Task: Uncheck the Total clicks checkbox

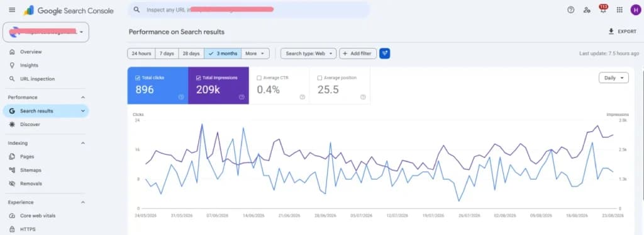Action: [x=138, y=77]
